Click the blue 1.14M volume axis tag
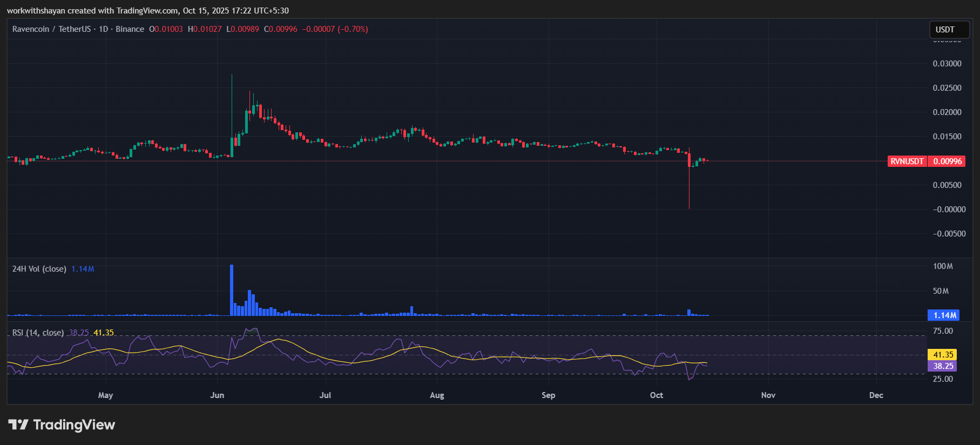This screenshot has height=445, width=980. (944, 315)
